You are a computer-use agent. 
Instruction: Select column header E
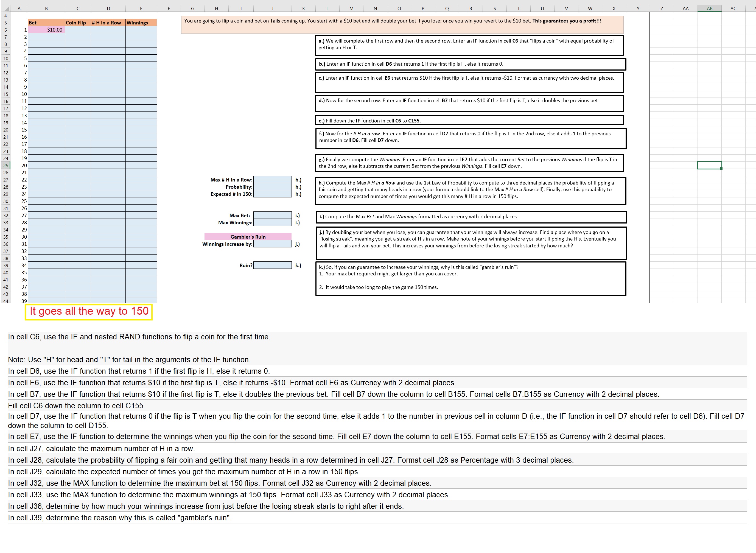tap(141, 8)
